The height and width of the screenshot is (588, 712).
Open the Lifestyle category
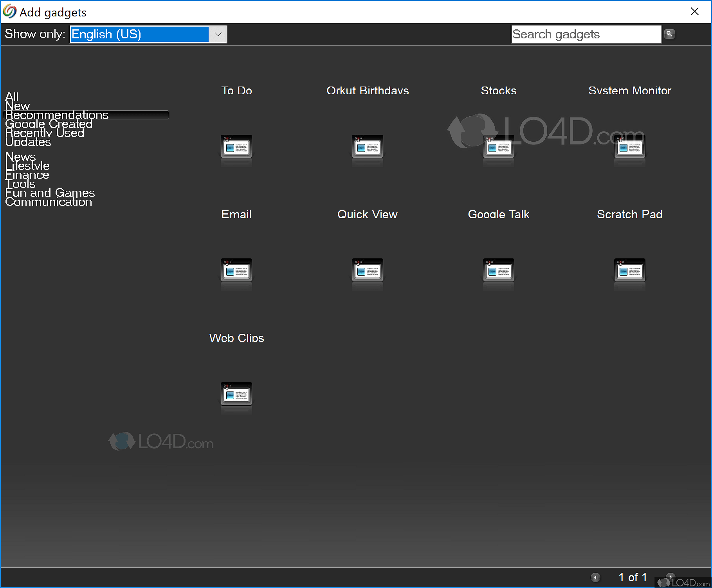[x=27, y=166]
